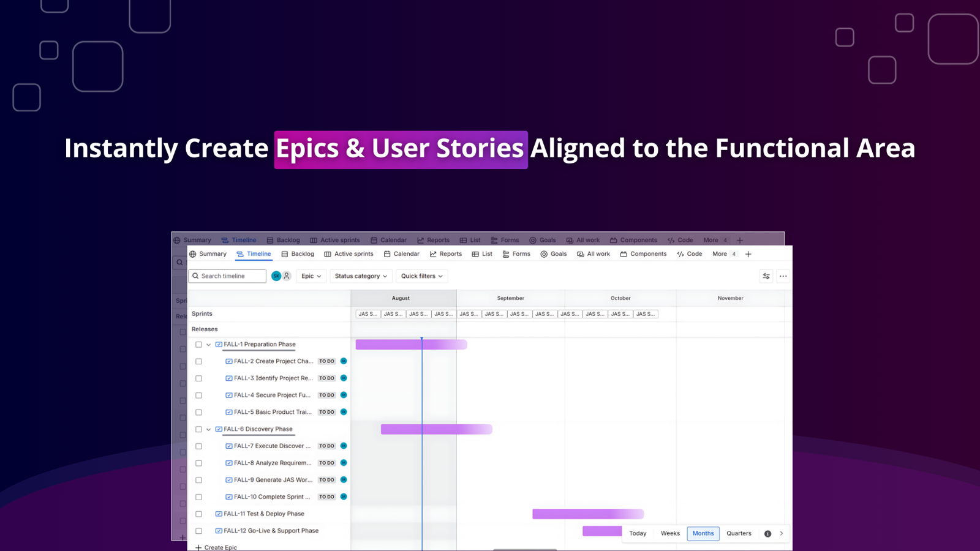Image resolution: width=980 pixels, height=551 pixels.
Task: Open the meatball menu next to view settings
Action: pyautogui.click(x=783, y=276)
